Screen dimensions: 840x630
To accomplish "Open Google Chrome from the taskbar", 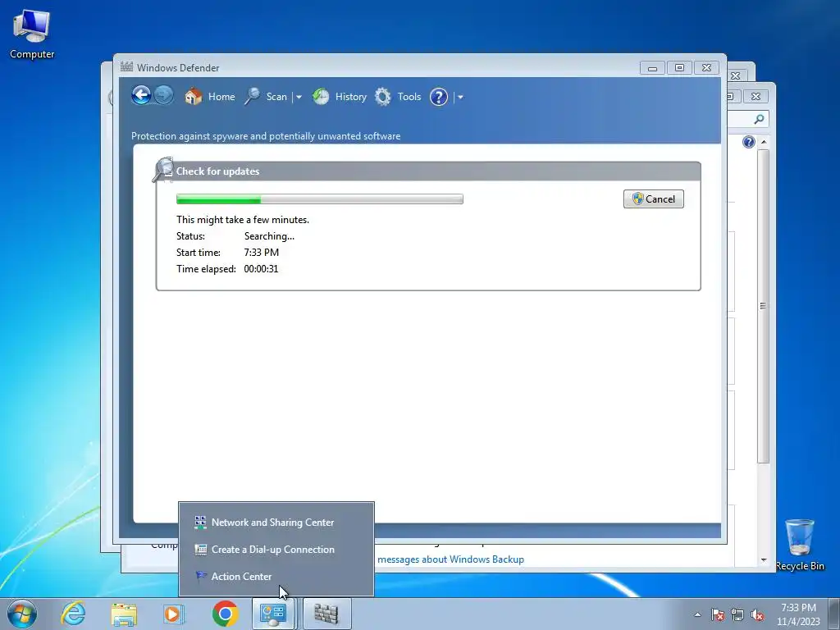I will coord(225,614).
